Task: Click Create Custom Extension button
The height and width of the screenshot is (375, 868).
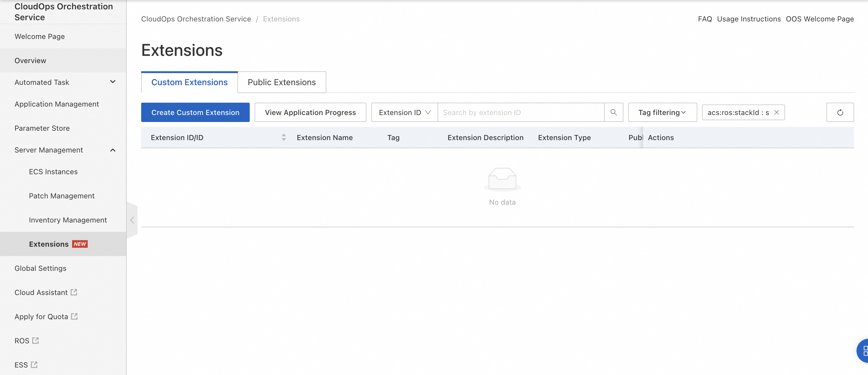Action: coord(195,112)
